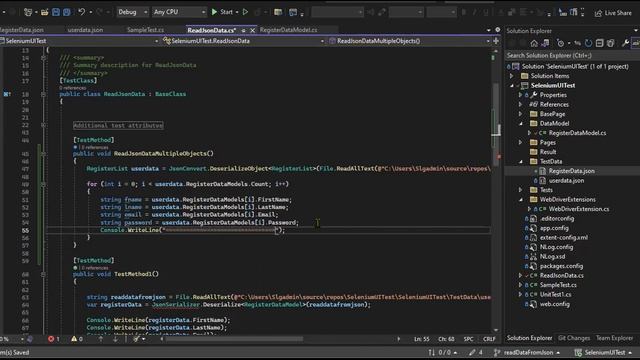The height and width of the screenshot is (360, 640).
Task: Open the Debug configuration dropdown
Action: 132,12
